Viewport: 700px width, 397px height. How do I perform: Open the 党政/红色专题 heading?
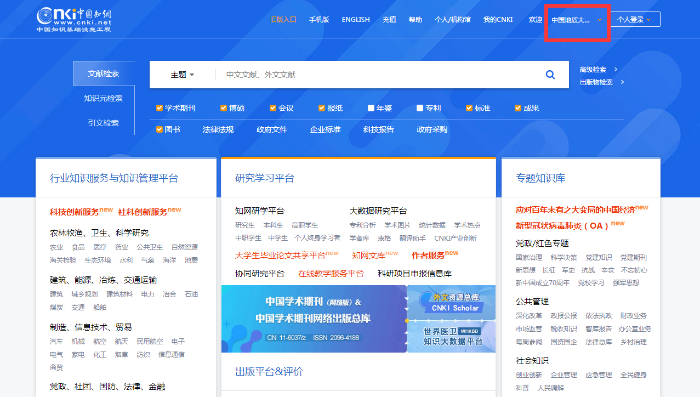coord(542,243)
